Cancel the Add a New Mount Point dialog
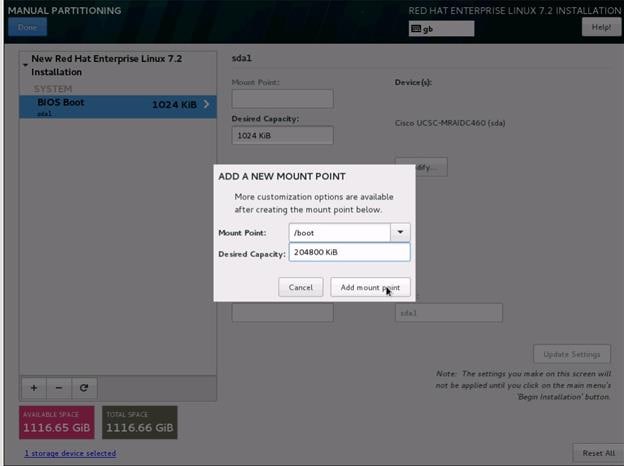Image resolution: width=624 pixels, height=466 pixels. pyautogui.click(x=300, y=287)
